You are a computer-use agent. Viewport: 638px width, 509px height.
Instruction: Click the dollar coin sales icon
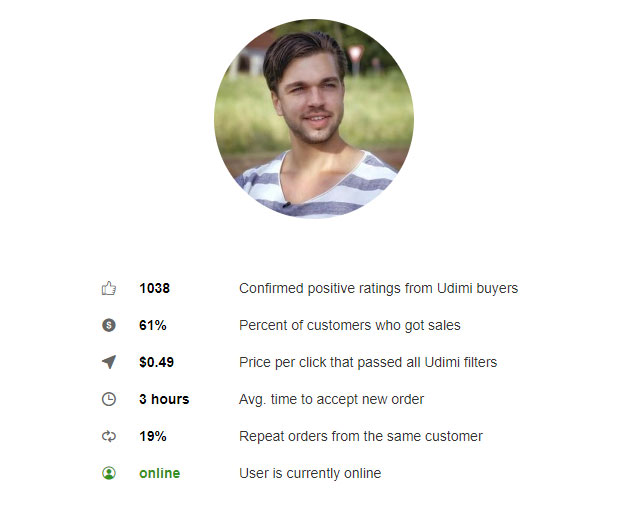109,325
